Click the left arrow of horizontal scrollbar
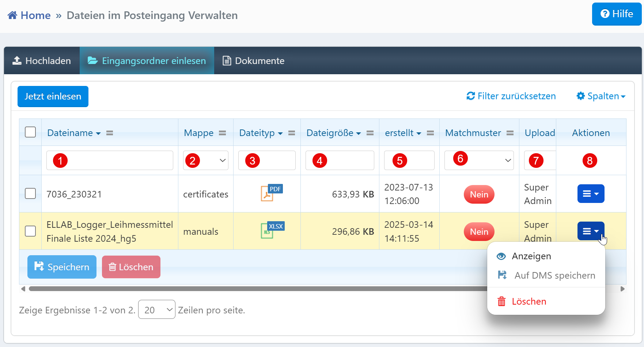The height and width of the screenshot is (347, 644). (23, 289)
